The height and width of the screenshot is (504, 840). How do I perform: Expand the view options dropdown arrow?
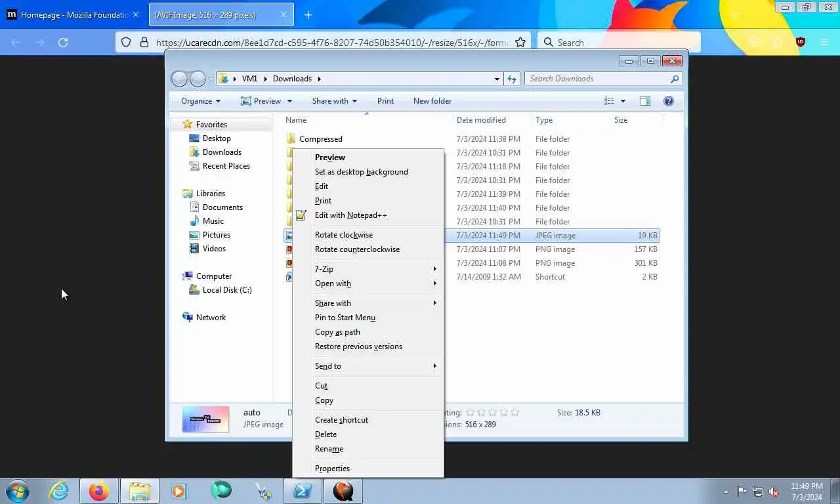pyautogui.click(x=623, y=101)
